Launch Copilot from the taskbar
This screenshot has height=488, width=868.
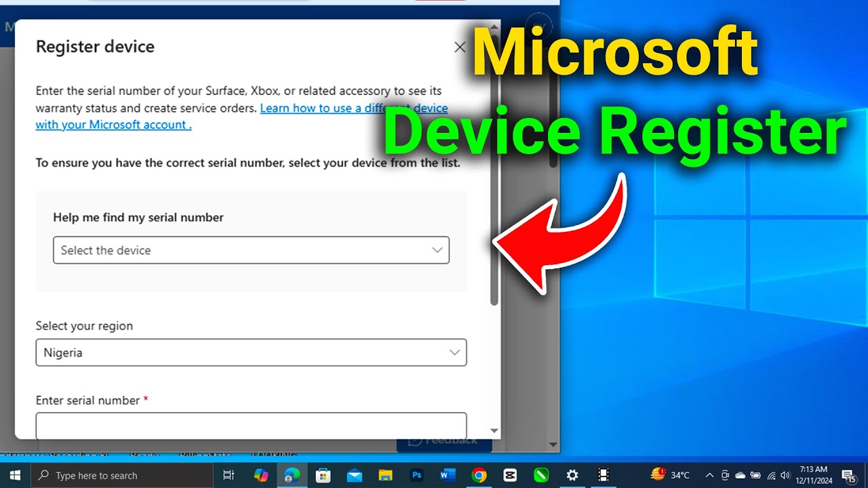coord(261,475)
